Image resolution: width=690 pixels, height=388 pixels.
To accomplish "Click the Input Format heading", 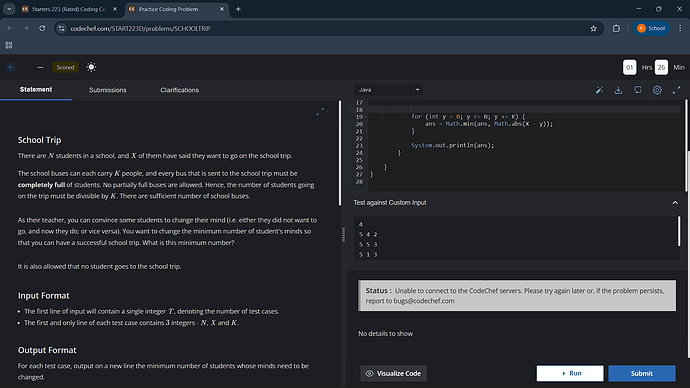I will tap(44, 296).
